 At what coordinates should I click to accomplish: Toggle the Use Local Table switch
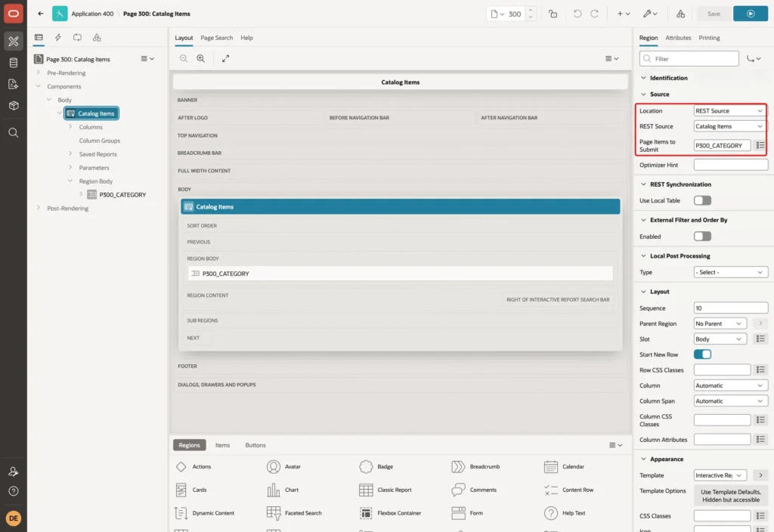[x=702, y=200]
